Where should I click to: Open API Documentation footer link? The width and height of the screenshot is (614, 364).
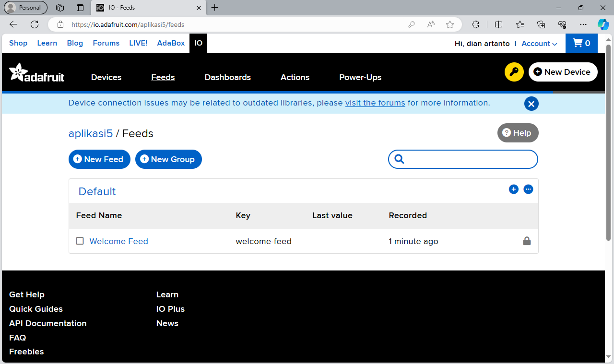pyautogui.click(x=48, y=323)
